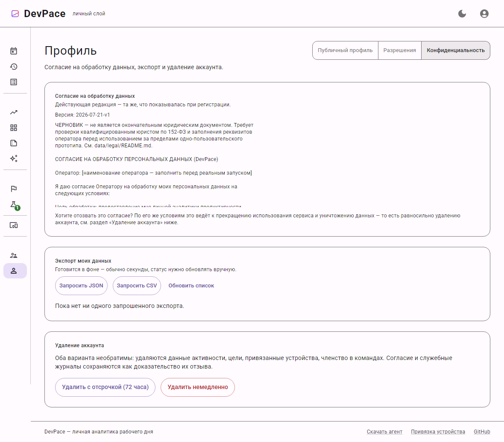Toggle dark mode moon icon
This screenshot has height=442, width=504.
tap(462, 14)
